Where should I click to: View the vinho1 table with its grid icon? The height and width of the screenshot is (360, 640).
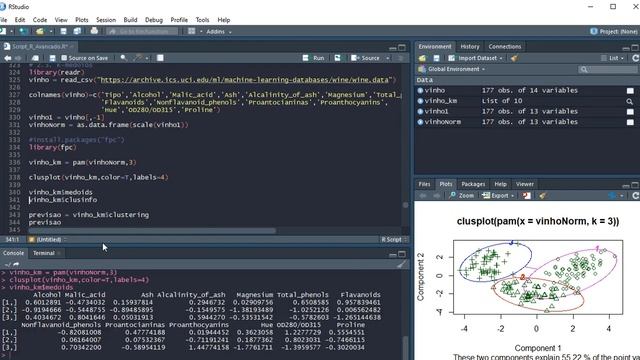pos(630,111)
